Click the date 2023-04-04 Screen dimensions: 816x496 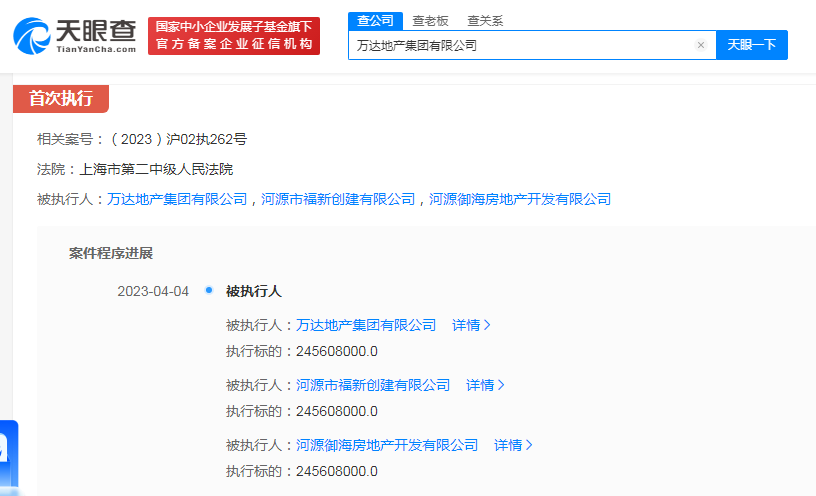[153, 291]
